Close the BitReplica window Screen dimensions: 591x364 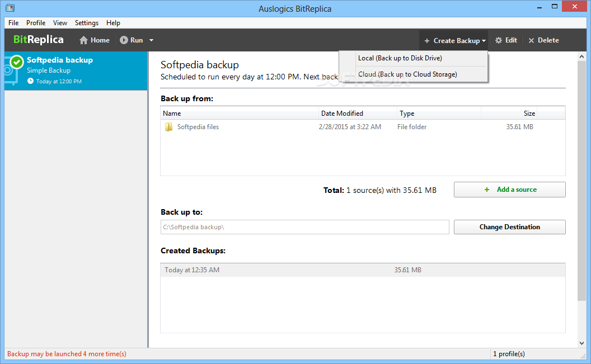574,6
